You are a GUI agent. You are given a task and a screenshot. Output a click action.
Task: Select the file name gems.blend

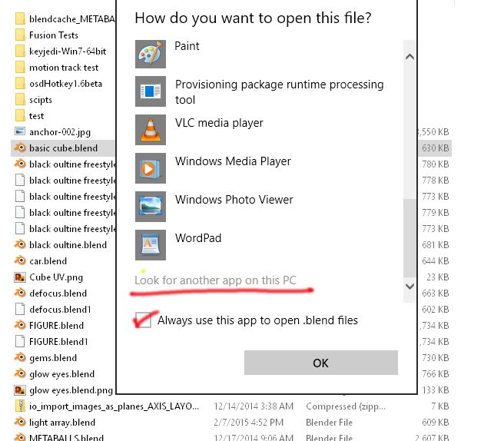53,358
